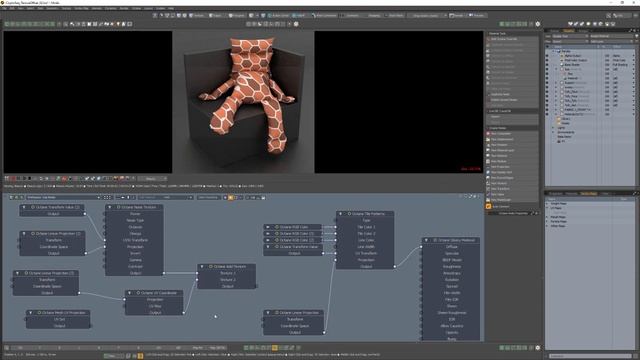
Task: Open the gear settings icon in top toolbar
Action: 538,24
